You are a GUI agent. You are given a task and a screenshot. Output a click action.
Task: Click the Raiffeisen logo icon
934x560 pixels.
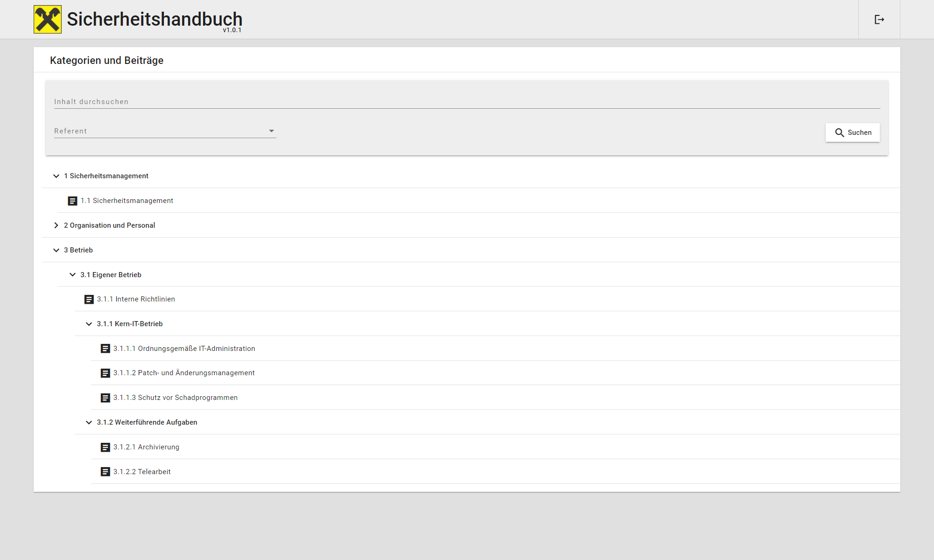coord(48,20)
